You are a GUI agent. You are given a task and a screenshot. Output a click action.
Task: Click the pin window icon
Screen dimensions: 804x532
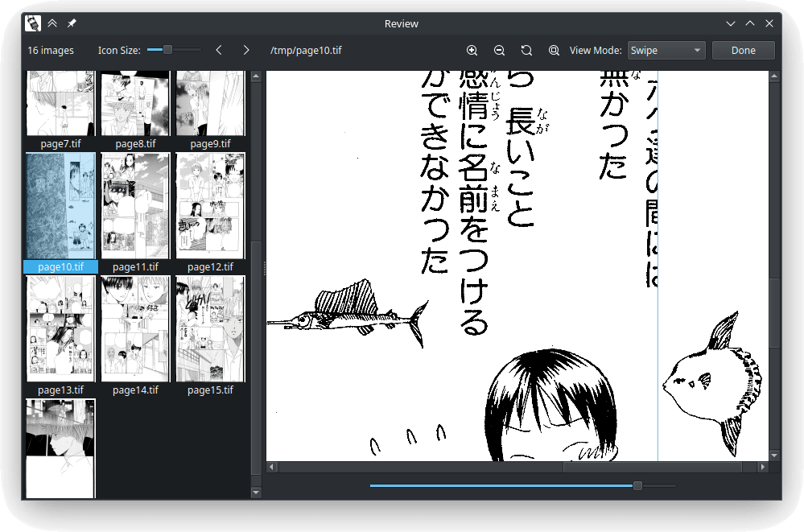[x=72, y=23]
